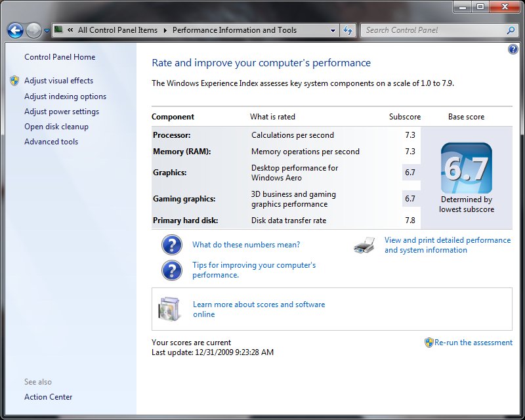Open the recent pages dropdown arrow
525x420 pixels.
pos(47,30)
